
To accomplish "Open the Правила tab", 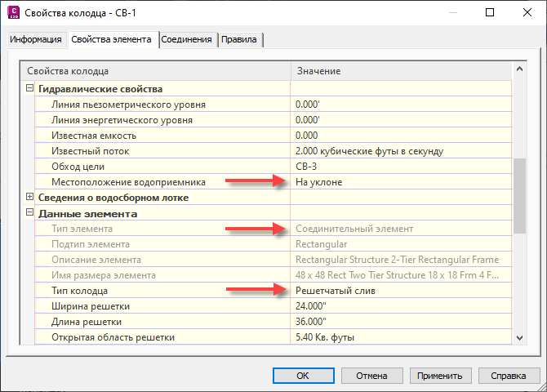I will [239, 39].
